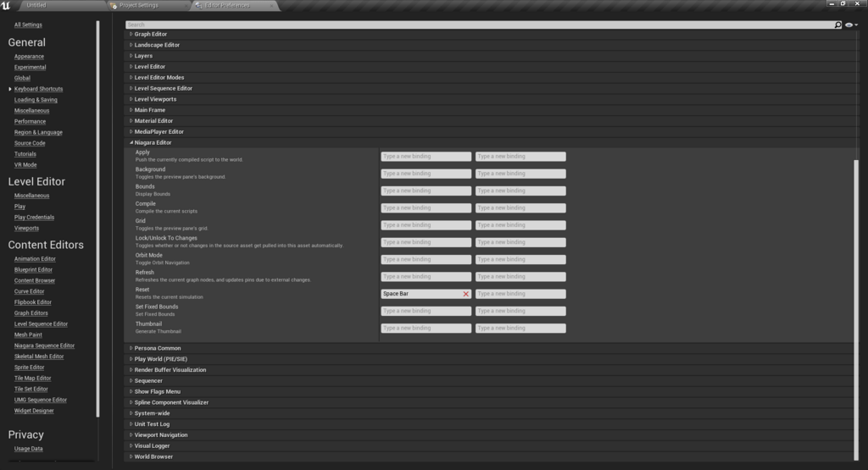Image resolution: width=868 pixels, height=470 pixels.
Task: Click the search magnifier icon
Action: point(837,25)
